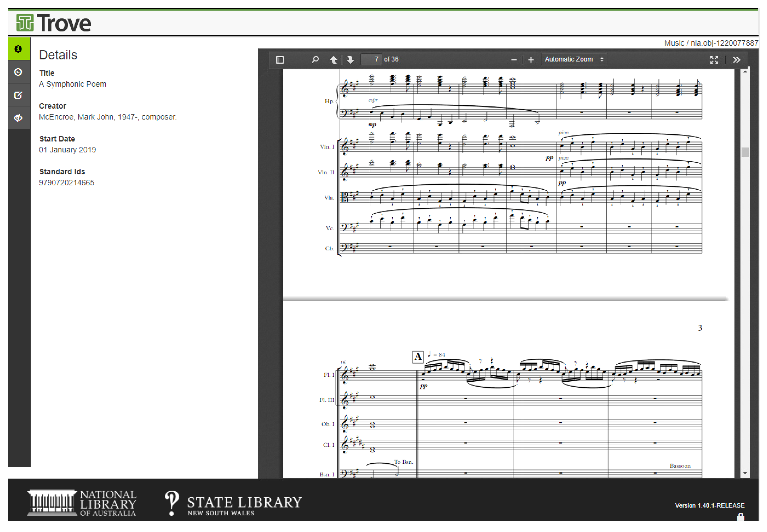Go to next page with down arrow
The width and height of the screenshot is (767, 532).
350,60
